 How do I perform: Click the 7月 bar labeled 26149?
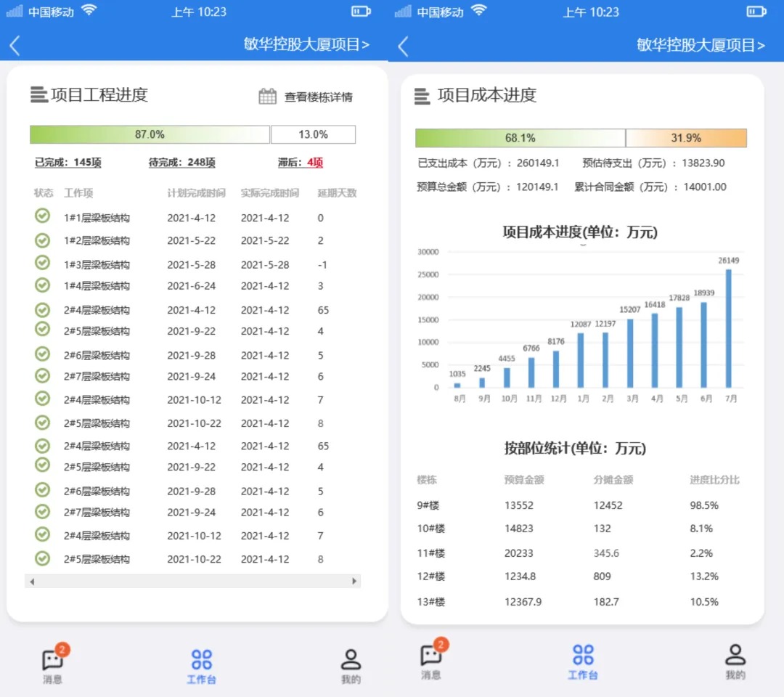coord(728,327)
